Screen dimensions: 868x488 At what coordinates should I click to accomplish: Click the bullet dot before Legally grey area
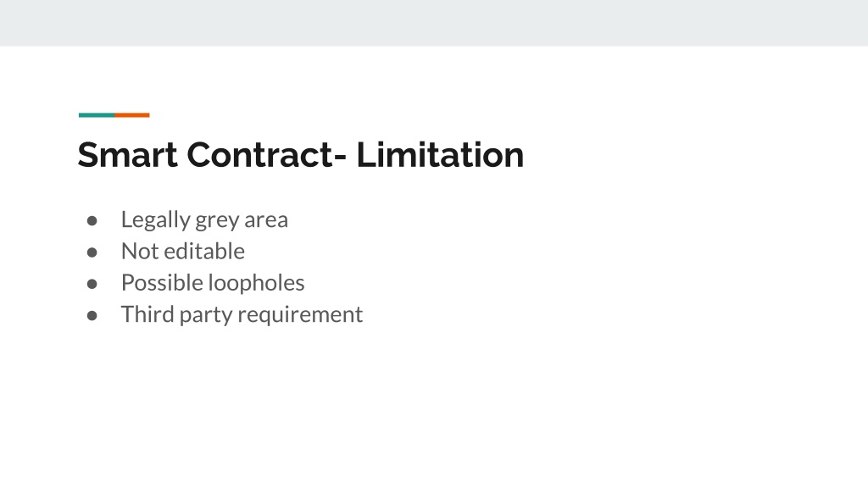click(92, 221)
